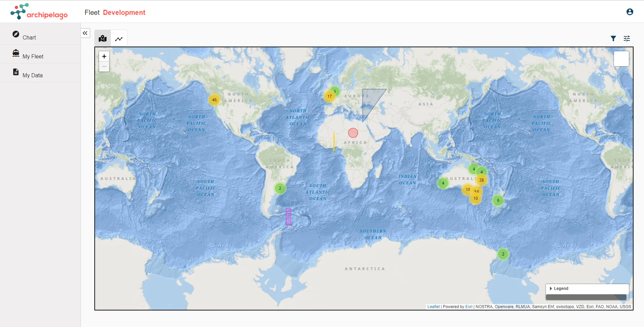Viewport: 644px width, 327px height.
Task: Open the Leaflet attribution link
Action: click(x=433, y=307)
